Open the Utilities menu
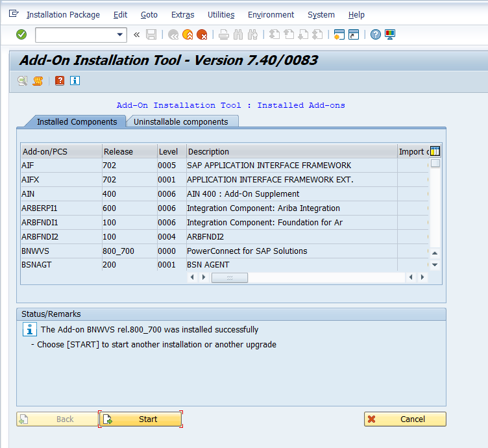488x448 pixels. 221,14
